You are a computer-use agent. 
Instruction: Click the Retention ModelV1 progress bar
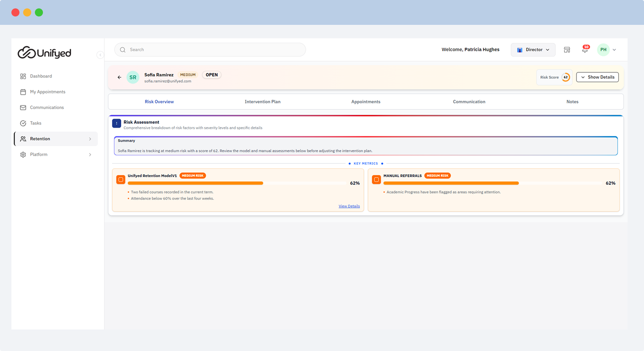point(237,183)
